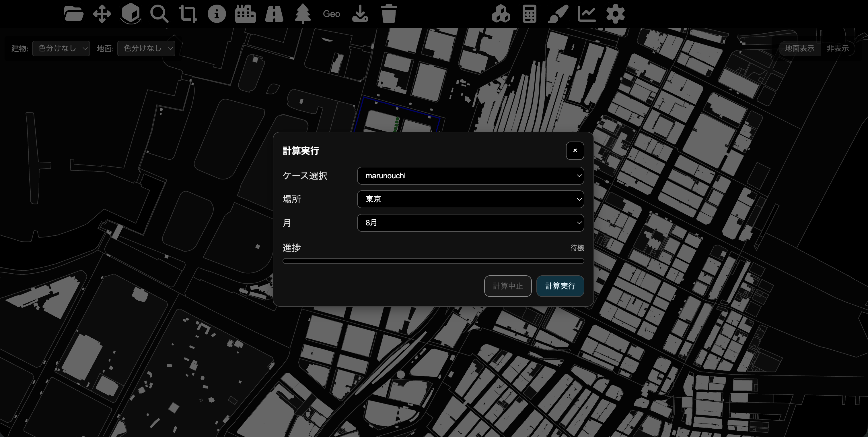Click the blue 計算実行 button
Viewport: 868px width, 437px height.
click(560, 286)
